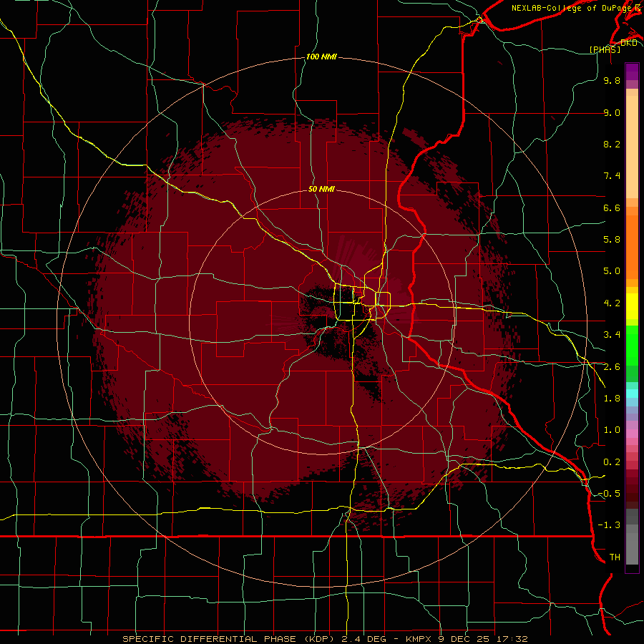Select the -1.3 value on the scale
This screenshot has width=644, height=644.
pos(609,525)
